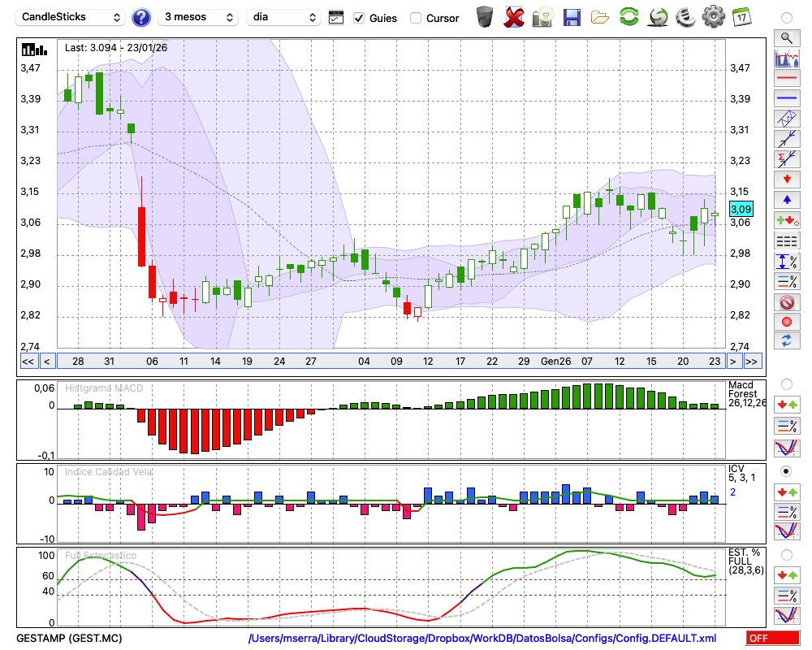Click the dashed lines grid tool
Screen dimensions: 812x650
tap(787, 240)
